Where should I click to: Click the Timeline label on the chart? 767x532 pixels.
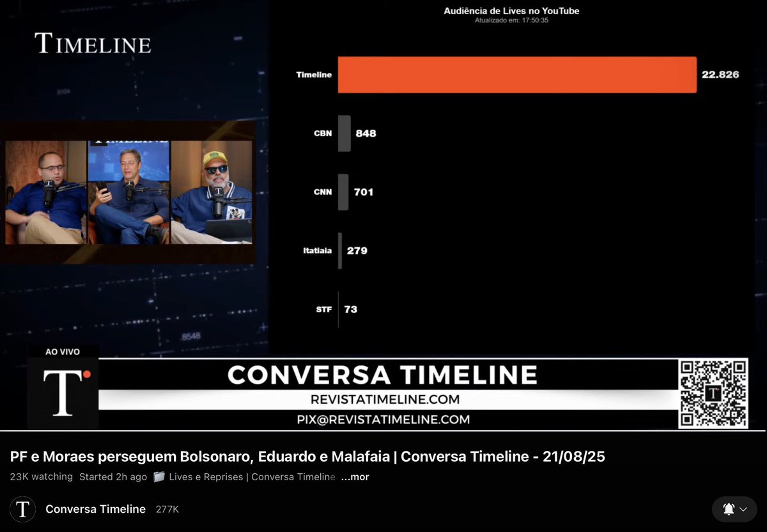click(314, 75)
